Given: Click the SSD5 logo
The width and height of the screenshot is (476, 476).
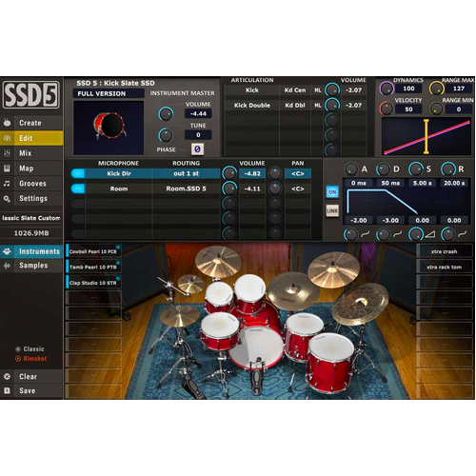Looking at the screenshot, I should coord(31,95).
